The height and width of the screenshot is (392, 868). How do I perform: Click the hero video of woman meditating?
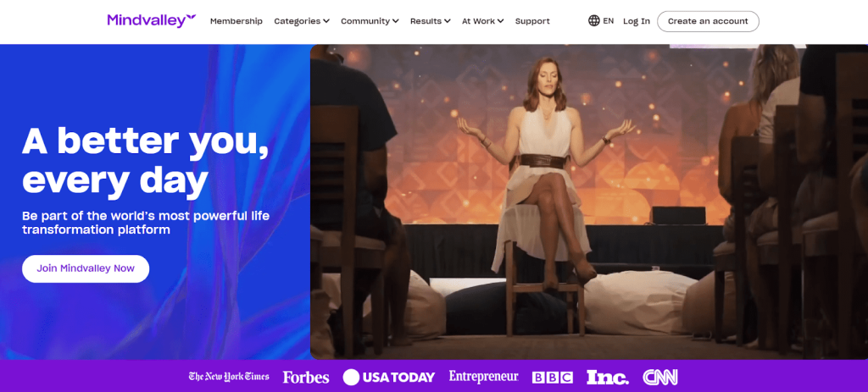[589, 202]
